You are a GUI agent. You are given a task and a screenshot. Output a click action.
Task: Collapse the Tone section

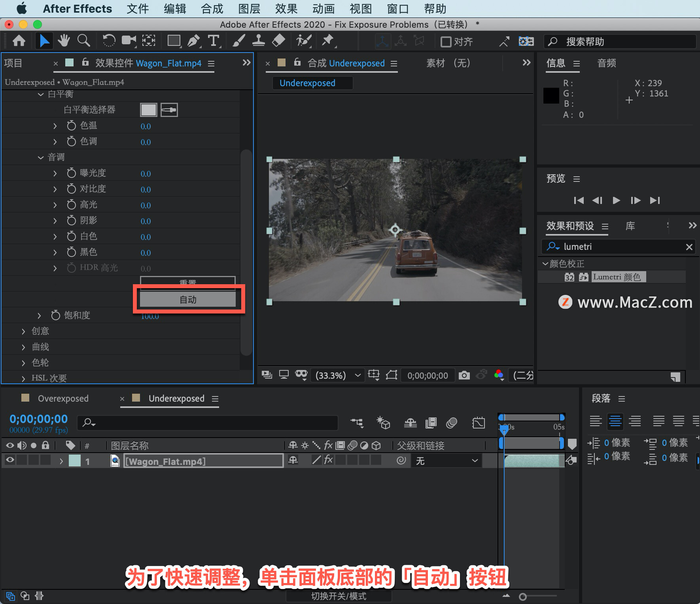[41, 157]
